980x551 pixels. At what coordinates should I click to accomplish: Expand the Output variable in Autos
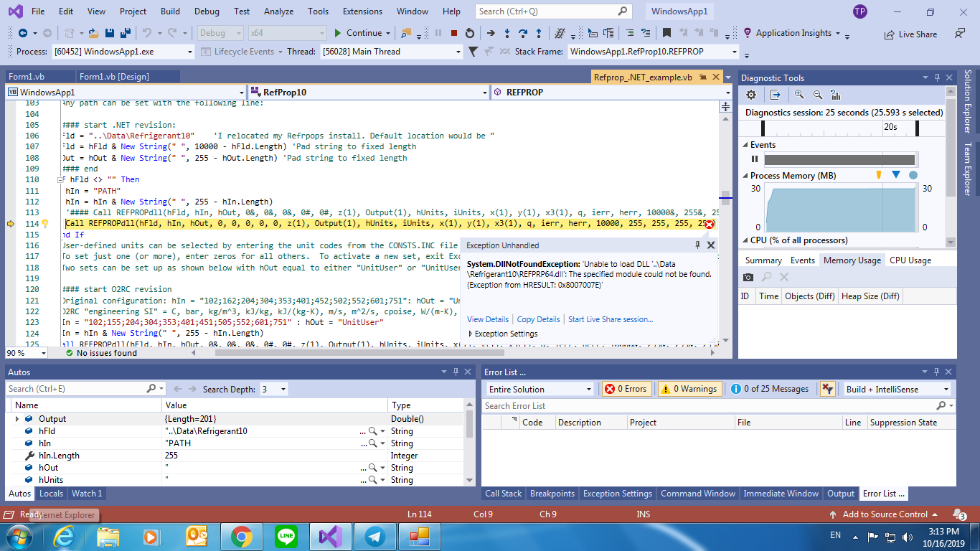tap(17, 418)
